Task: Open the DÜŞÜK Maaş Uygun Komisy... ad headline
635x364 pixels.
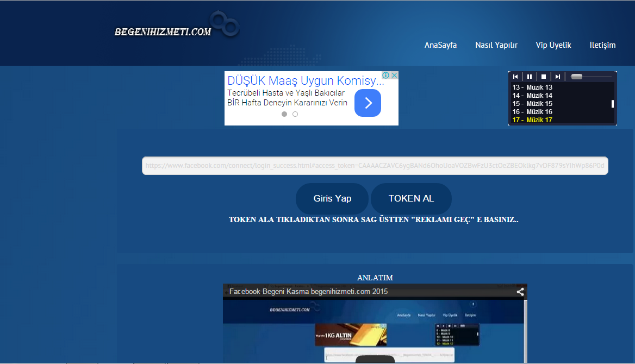Action: [306, 80]
